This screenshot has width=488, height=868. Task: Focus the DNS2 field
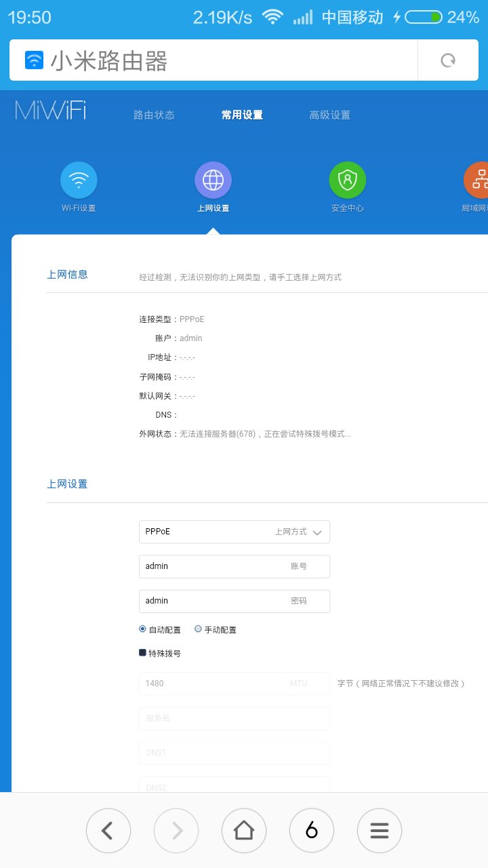(235, 785)
